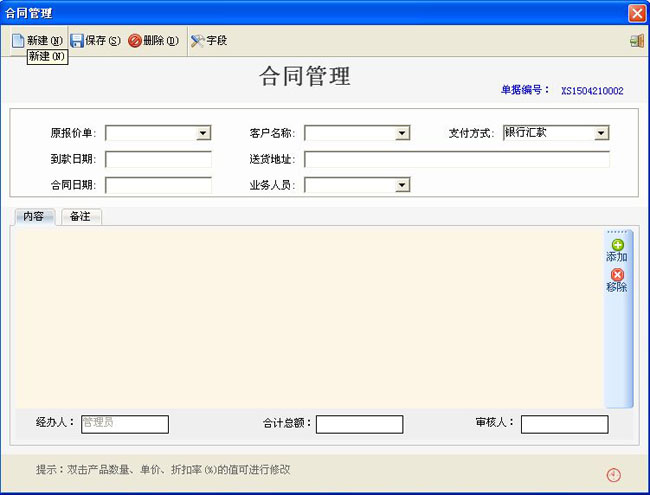The image size is (650, 495).
Task: Click the 合同管理 heading in the form
Action: coord(305,76)
